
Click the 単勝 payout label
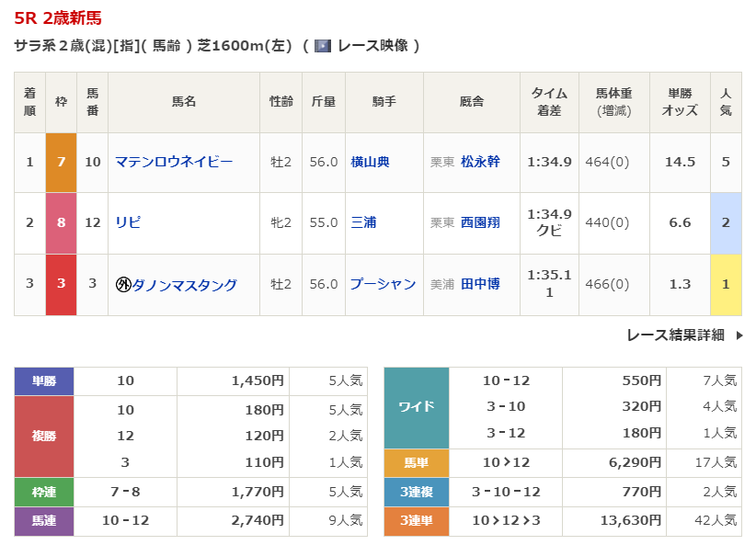coord(44,380)
